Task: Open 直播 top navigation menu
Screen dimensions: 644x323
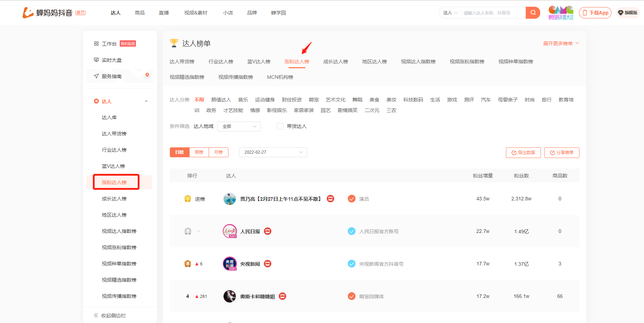Action: [164, 13]
